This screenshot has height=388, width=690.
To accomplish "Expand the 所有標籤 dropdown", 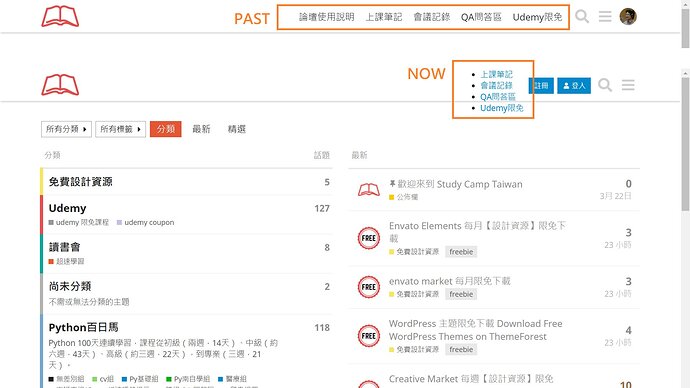I will click(x=121, y=129).
